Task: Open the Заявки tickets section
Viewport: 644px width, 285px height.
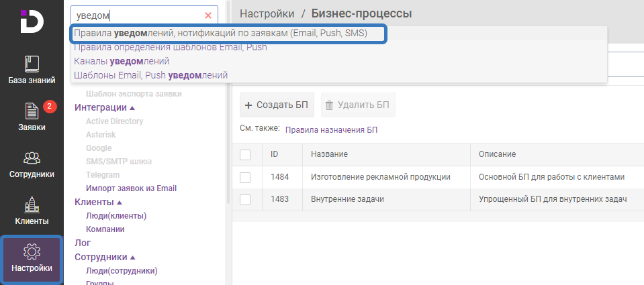Action: click(x=32, y=117)
